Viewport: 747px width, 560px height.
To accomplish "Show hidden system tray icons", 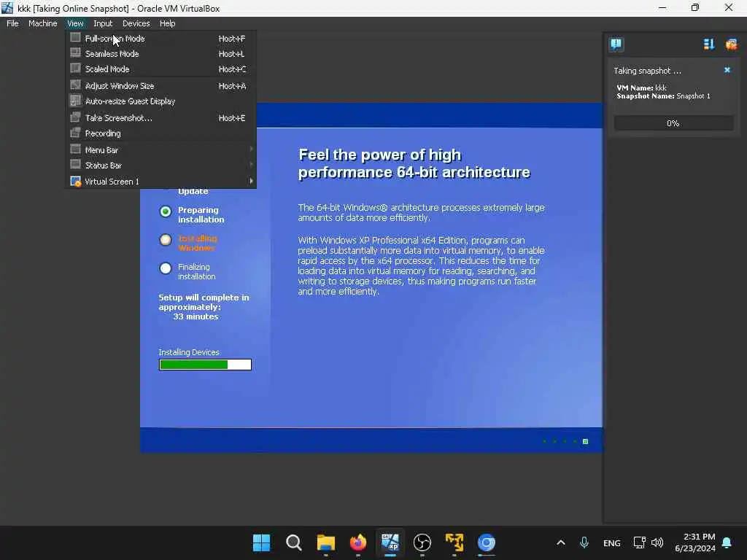I will [x=561, y=542].
